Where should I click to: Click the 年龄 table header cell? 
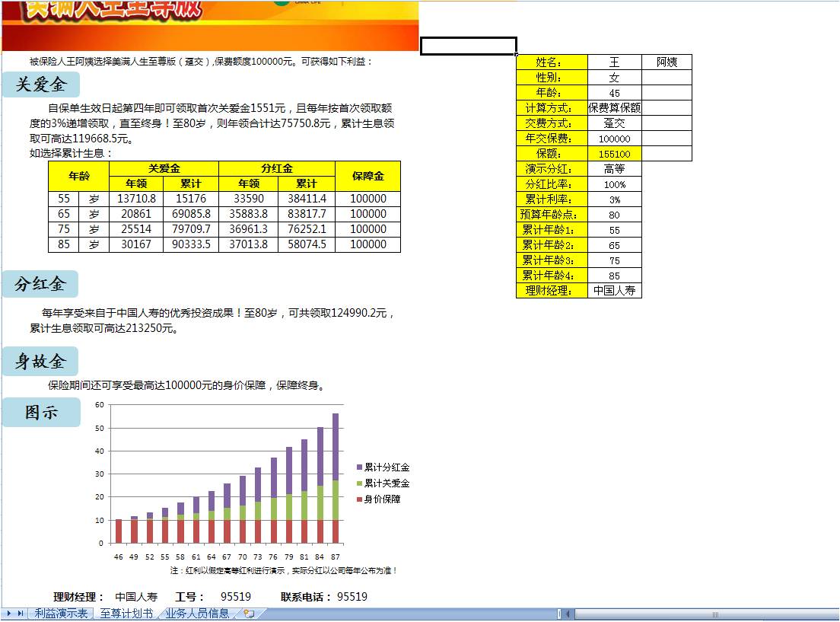[x=79, y=176]
